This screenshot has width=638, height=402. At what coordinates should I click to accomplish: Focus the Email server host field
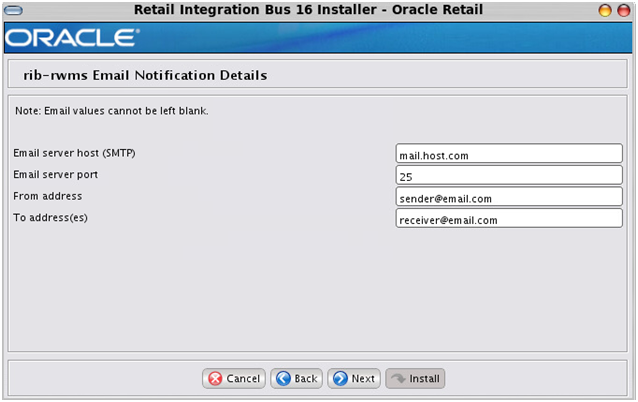[509, 153]
